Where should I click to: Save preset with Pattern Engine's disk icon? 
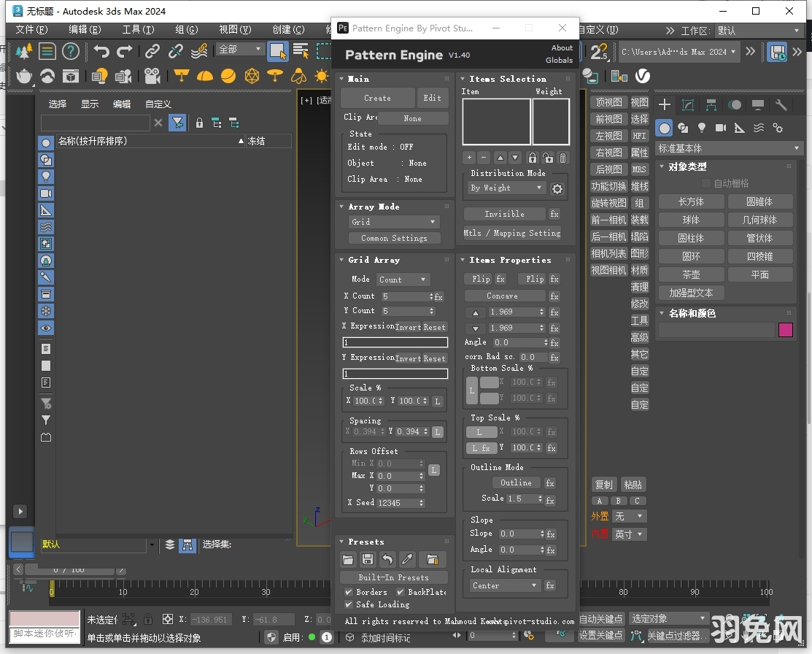tap(368, 559)
